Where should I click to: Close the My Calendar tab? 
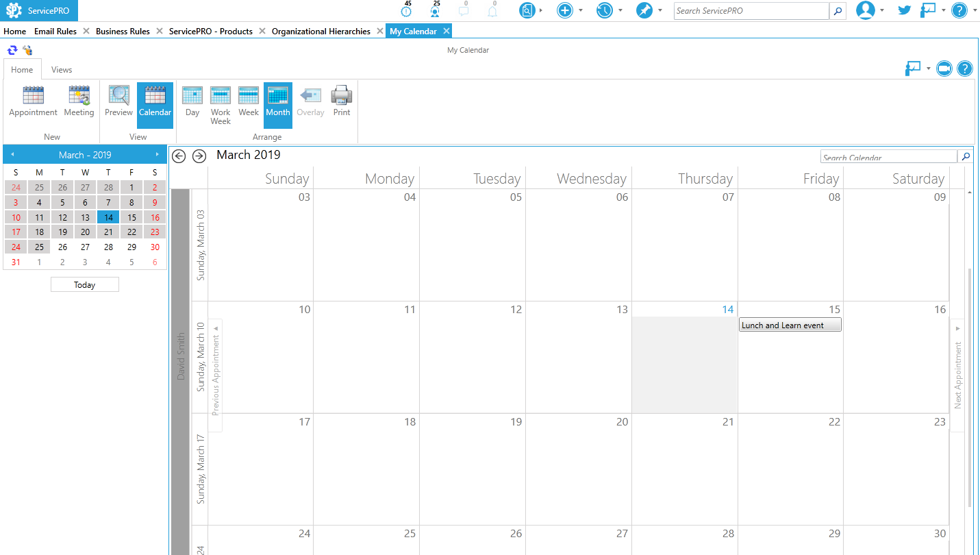point(446,31)
